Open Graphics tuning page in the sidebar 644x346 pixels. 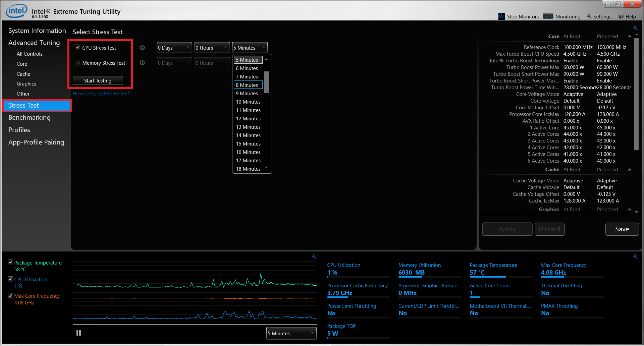[26, 83]
